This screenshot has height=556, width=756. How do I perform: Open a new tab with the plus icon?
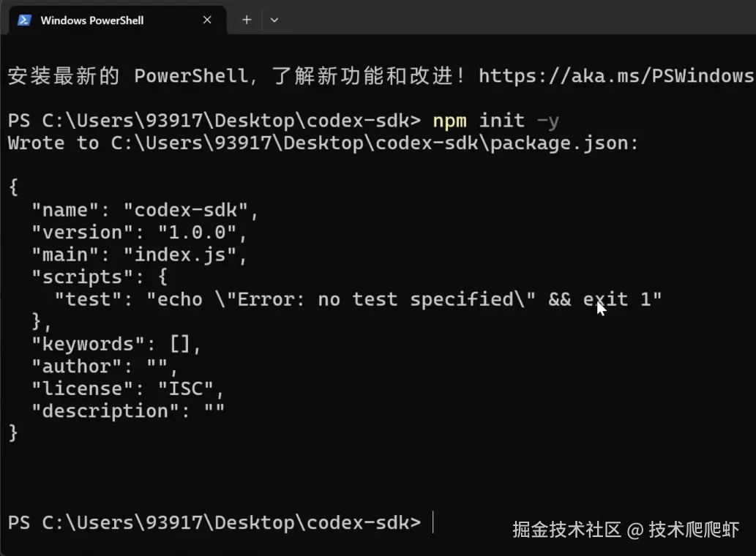tap(247, 20)
